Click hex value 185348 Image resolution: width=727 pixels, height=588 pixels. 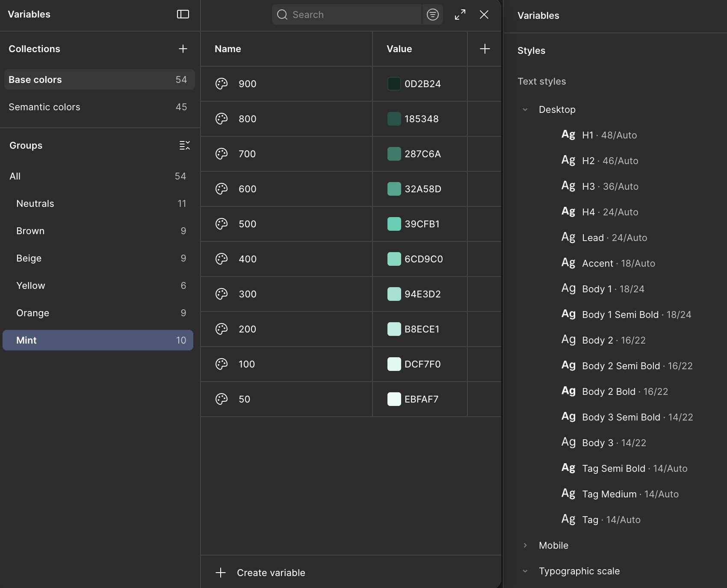coord(422,119)
